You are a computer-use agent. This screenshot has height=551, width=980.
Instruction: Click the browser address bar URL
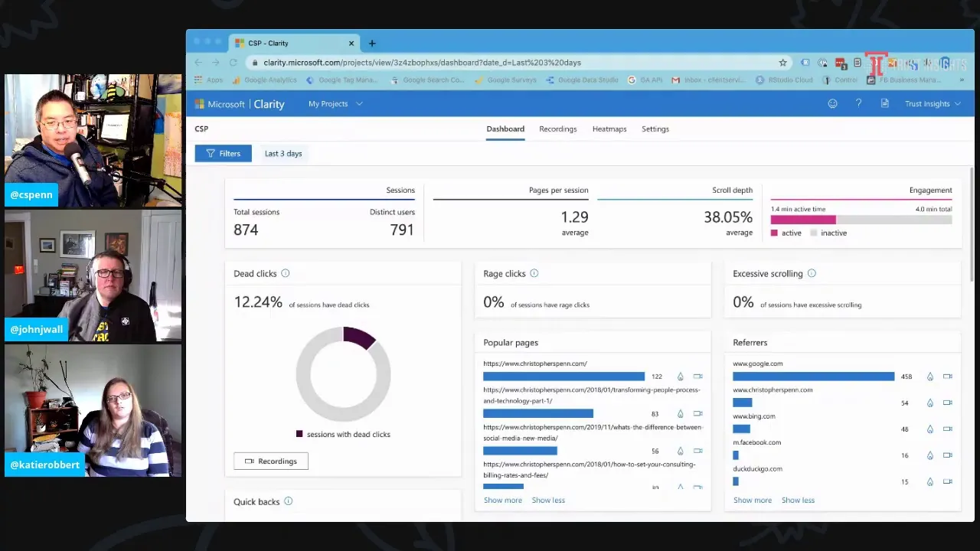click(x=422, y=63)
